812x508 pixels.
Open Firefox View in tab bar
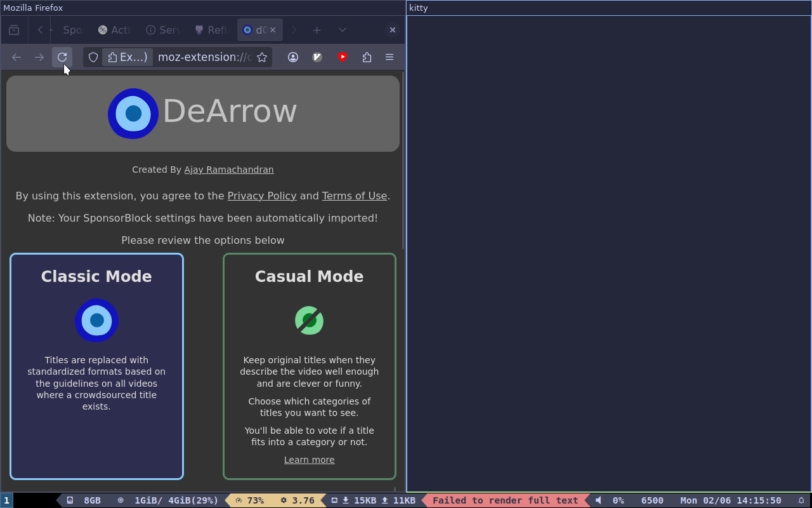pyautogui.click(x=14, y=30)
